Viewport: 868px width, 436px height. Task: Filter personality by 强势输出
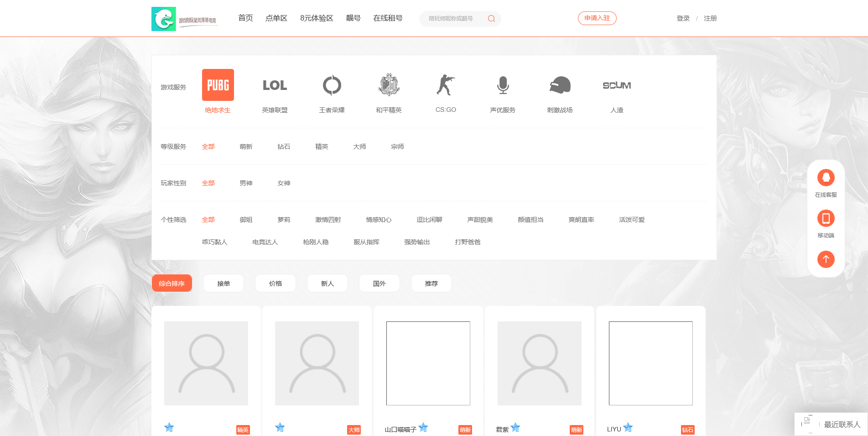(417, 242)
